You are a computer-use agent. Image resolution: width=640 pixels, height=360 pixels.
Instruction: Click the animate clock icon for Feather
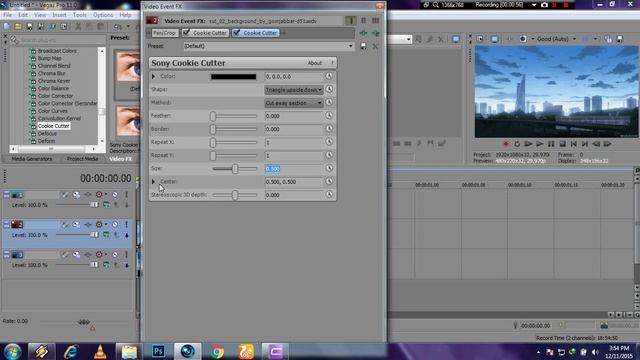tap(329, 116)
